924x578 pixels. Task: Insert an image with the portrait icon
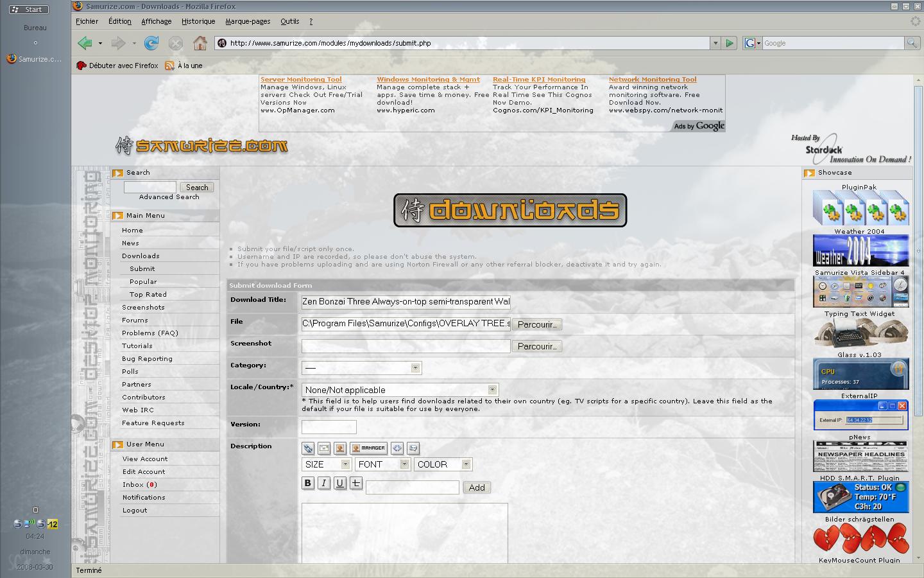tap(340, 448)
